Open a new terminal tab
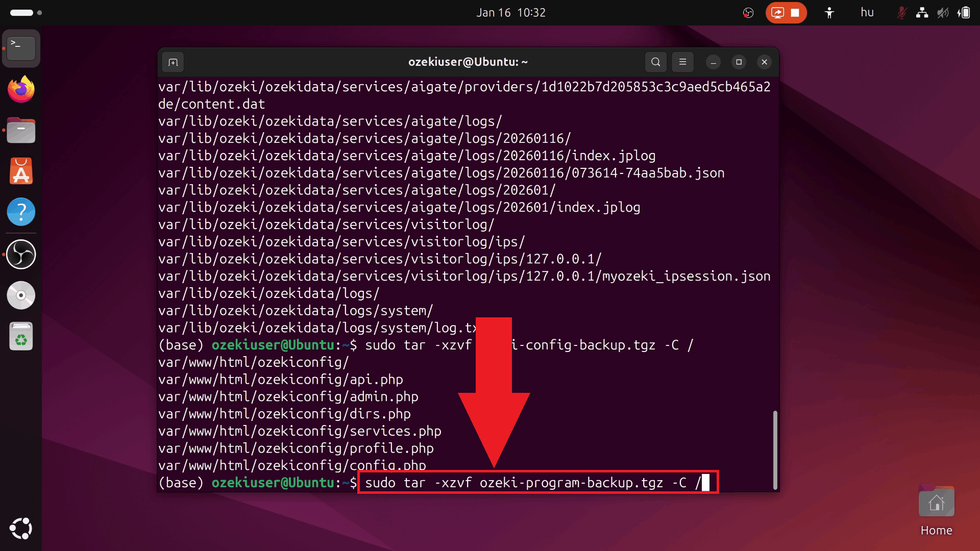 click(173, 62)
